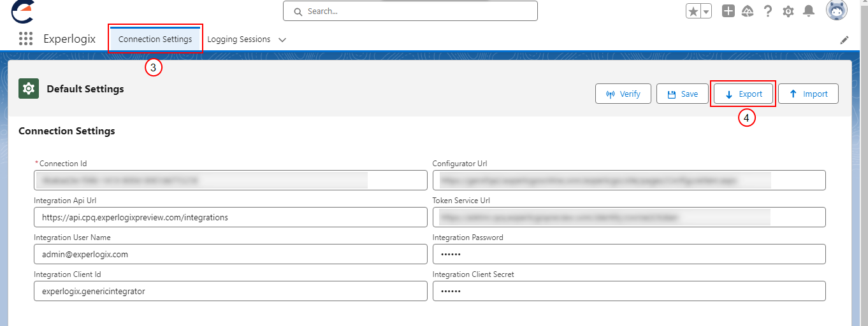Switch to the Connection Settings tab
The width and height of the screenshot is (868, 326).
coord(156,39)
